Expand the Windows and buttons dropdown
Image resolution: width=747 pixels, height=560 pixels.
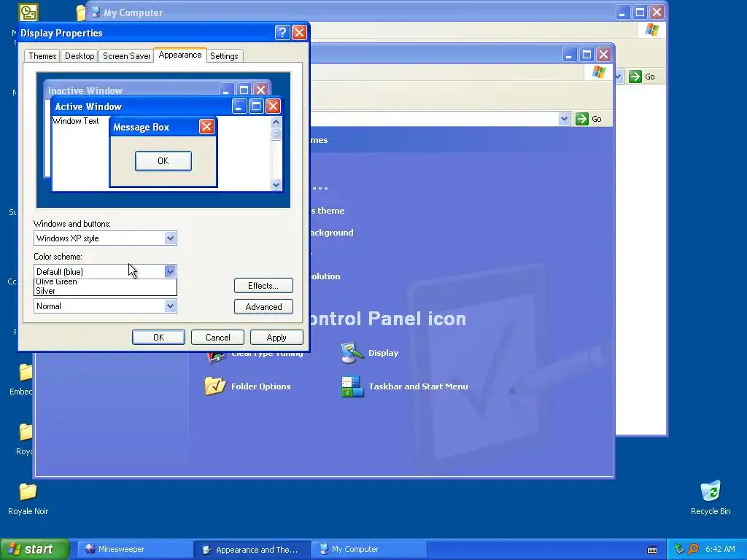tap(170, 238)
